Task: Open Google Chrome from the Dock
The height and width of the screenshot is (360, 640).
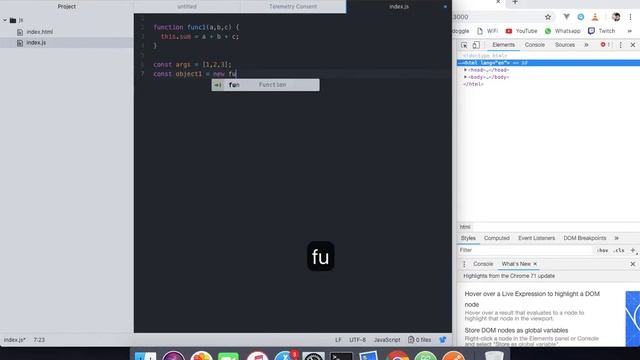Action: 398,356
